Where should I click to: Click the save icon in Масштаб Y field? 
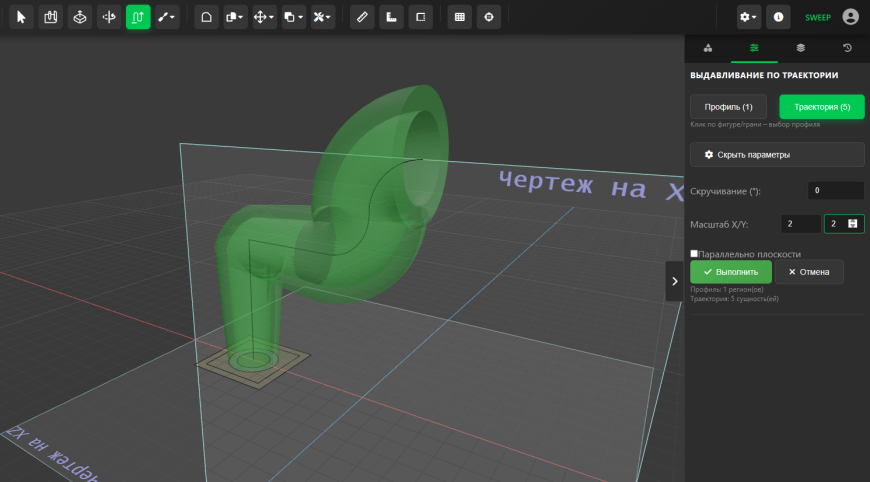click(x=853, y=224)
